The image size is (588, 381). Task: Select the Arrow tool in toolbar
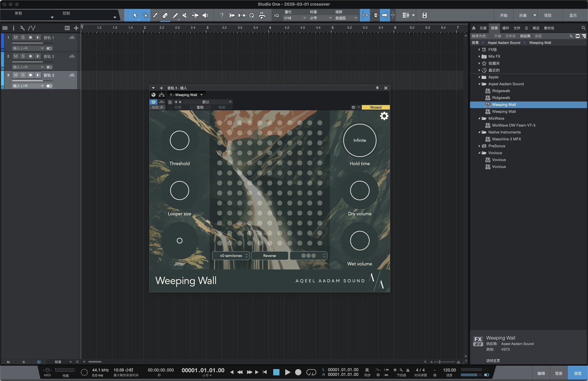(135, 15)
